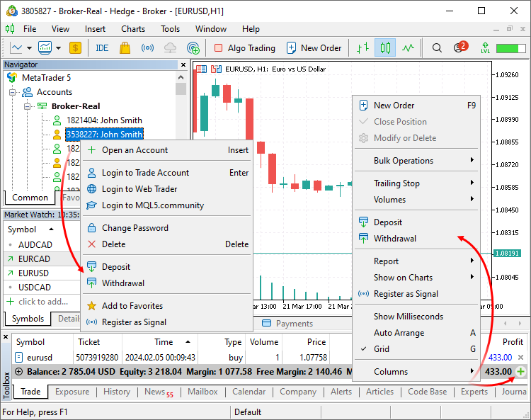Image resolution: width=531 pixels, height=420 pixels.
Task: Open the chat notifications icon with badge 2
Action: tap(461, 47)
